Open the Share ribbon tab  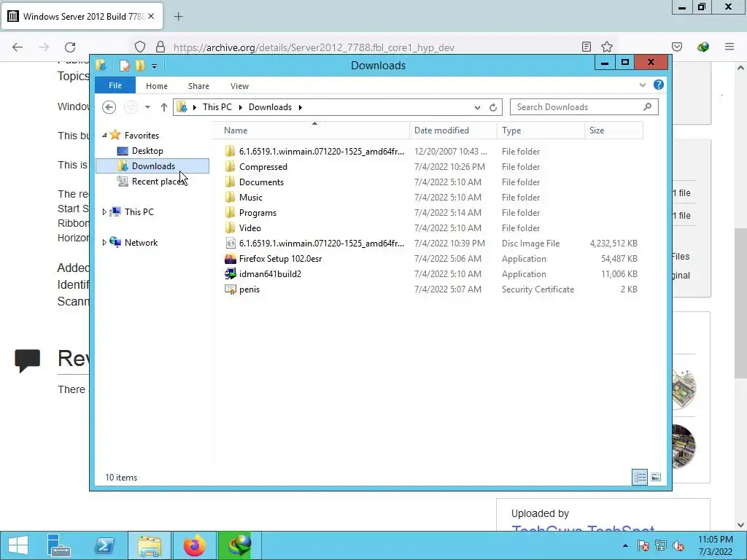coord(198,86)
